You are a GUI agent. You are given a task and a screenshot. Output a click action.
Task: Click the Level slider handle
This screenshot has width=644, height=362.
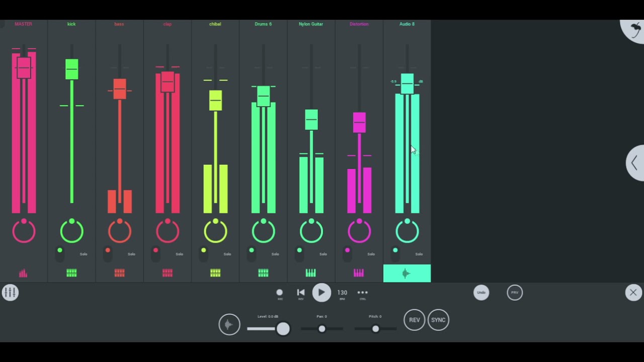(x=283, y=329)
